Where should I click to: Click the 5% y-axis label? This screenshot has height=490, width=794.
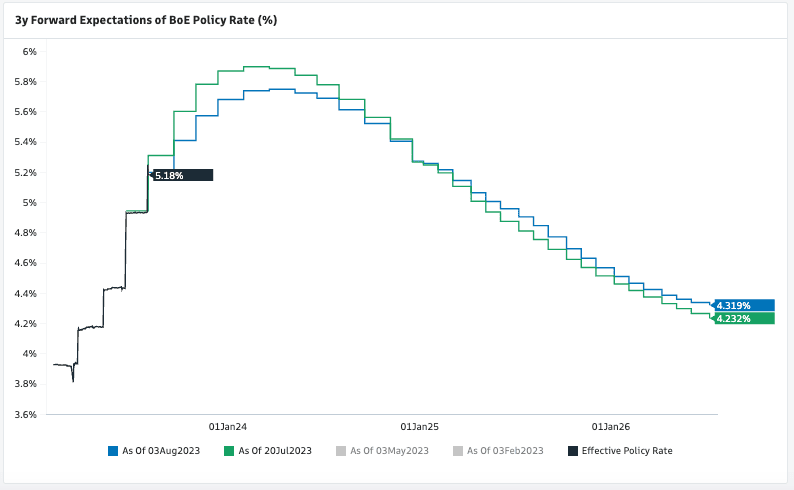coord(30,203)
